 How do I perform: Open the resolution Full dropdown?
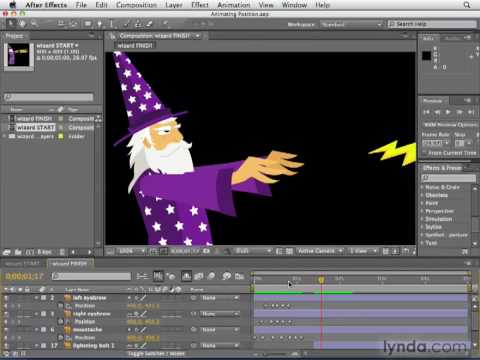253,251
